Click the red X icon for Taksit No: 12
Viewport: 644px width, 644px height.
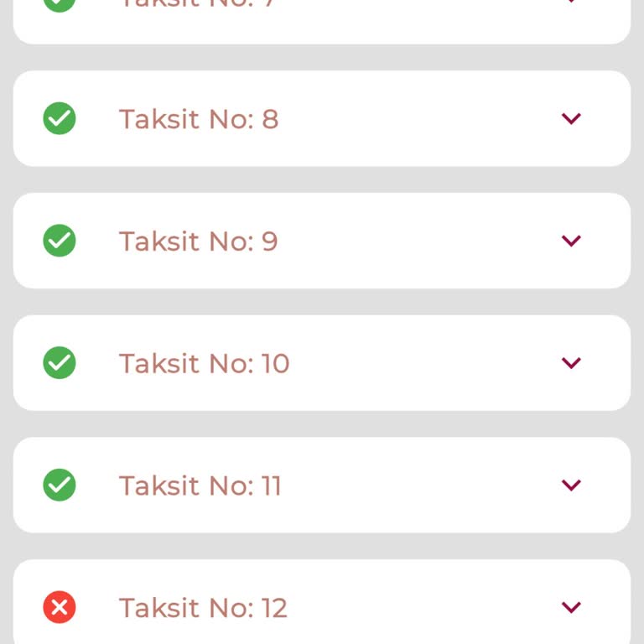60,607
